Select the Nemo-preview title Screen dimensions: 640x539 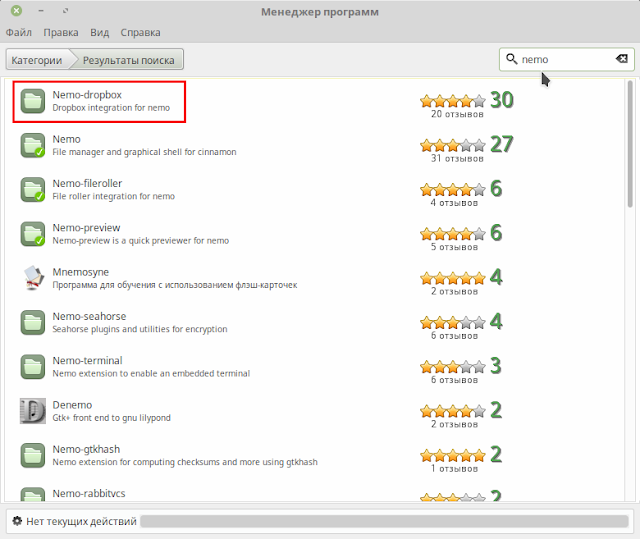86,228
